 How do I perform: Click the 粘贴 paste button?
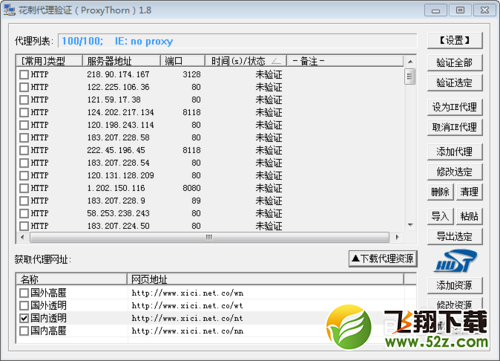(x=469, y=217)
